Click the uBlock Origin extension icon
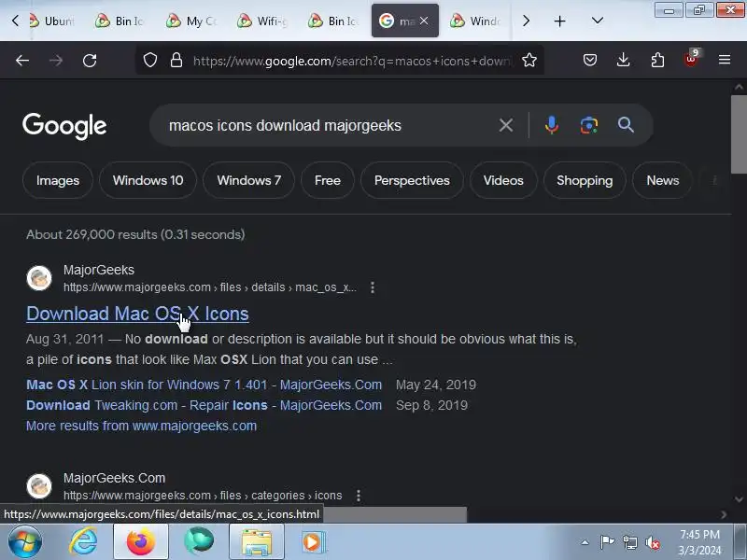The height and width of the screenshot is (560, 747). tap(691, 58)
